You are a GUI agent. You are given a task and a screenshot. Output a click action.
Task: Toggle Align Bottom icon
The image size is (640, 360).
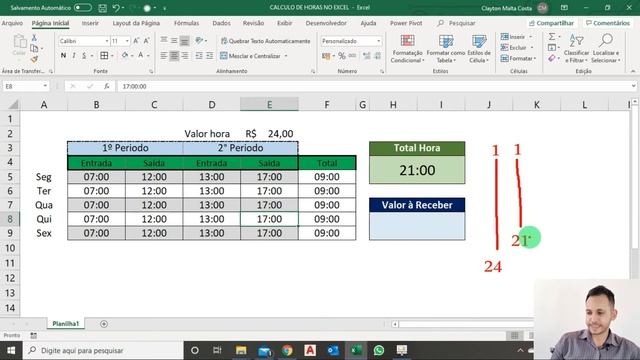coord(184,40)
